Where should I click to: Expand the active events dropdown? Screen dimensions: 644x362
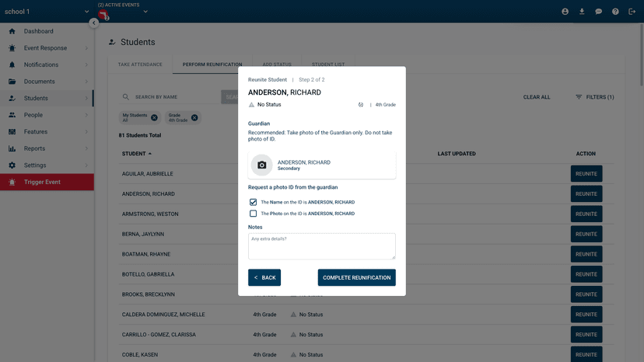point(145,12)
